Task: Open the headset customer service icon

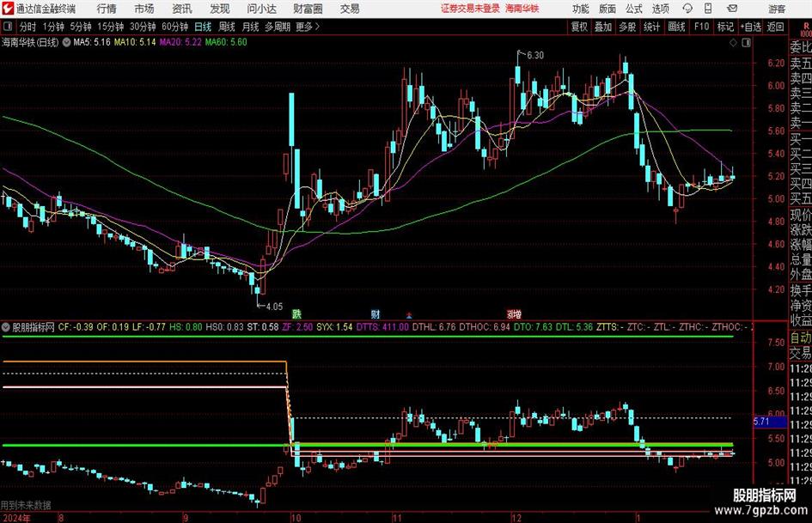Action: click(687, 9)
